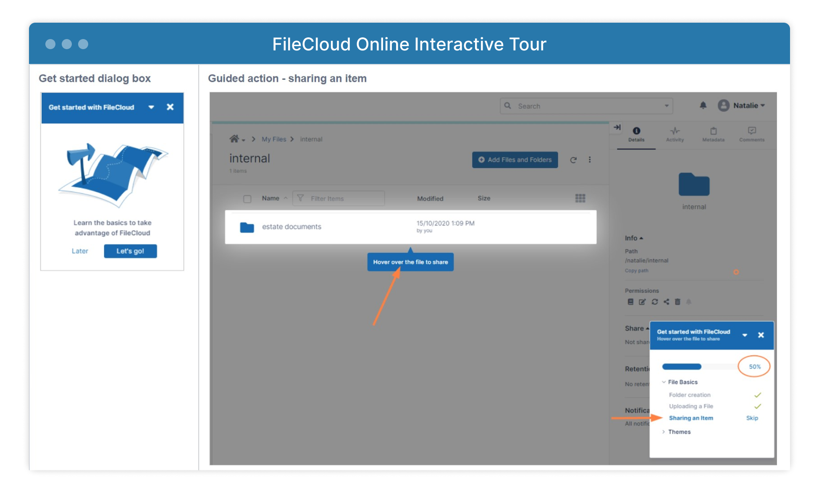819x504 pixels.
Task: Click the tour map illustration
Action: coord(113,175)
